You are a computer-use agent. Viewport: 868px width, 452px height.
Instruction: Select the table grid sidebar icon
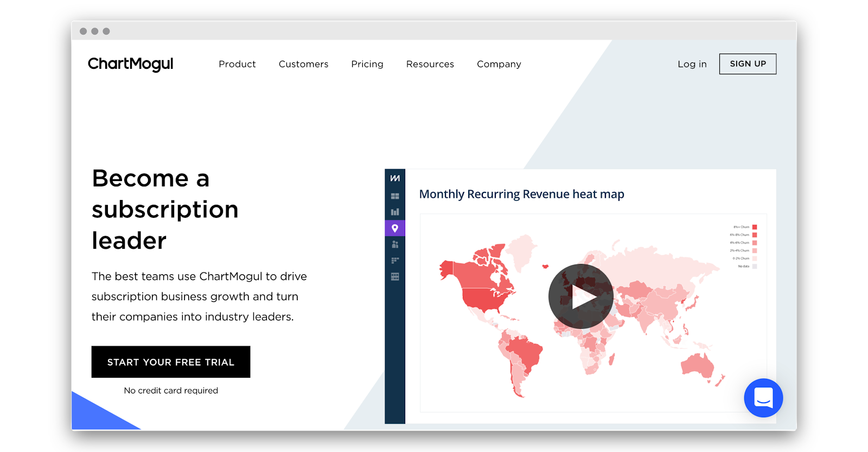(395, 277)
